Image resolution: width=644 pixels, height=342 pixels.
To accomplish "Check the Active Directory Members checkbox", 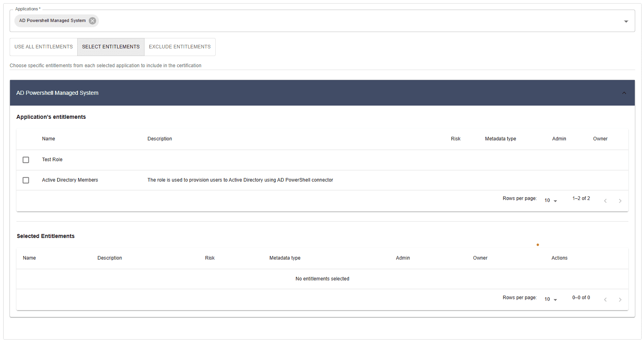I will pos(26,180).
